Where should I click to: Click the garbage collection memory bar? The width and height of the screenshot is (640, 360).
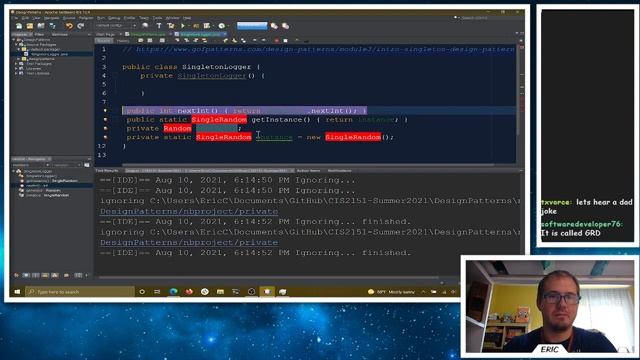click(252, 26)
